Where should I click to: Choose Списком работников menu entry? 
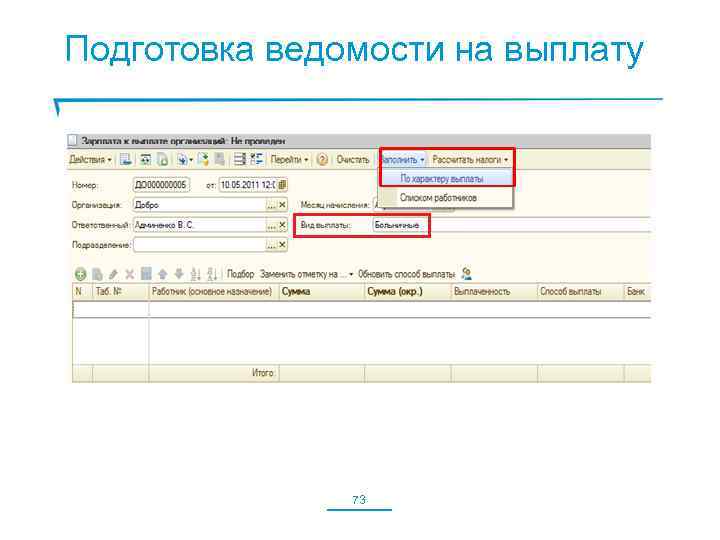[445, 198]
